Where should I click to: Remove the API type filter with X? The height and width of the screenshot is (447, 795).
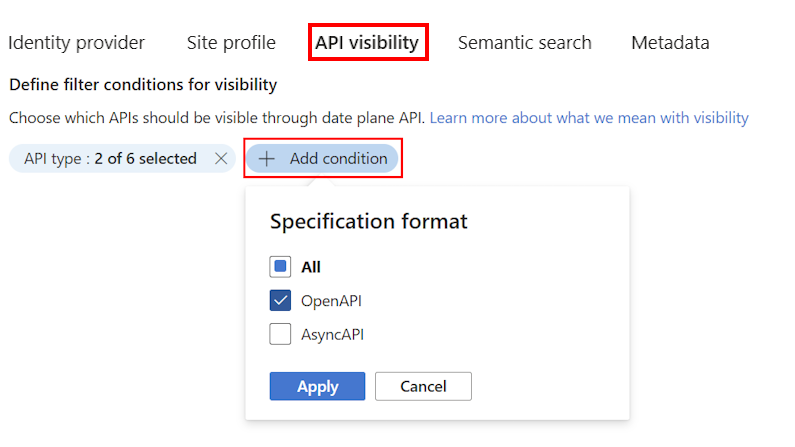tap(221, 159)
